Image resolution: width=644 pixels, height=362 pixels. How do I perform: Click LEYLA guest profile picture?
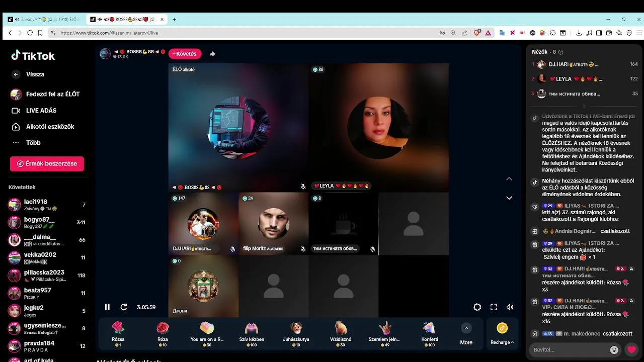click(379, 128)
